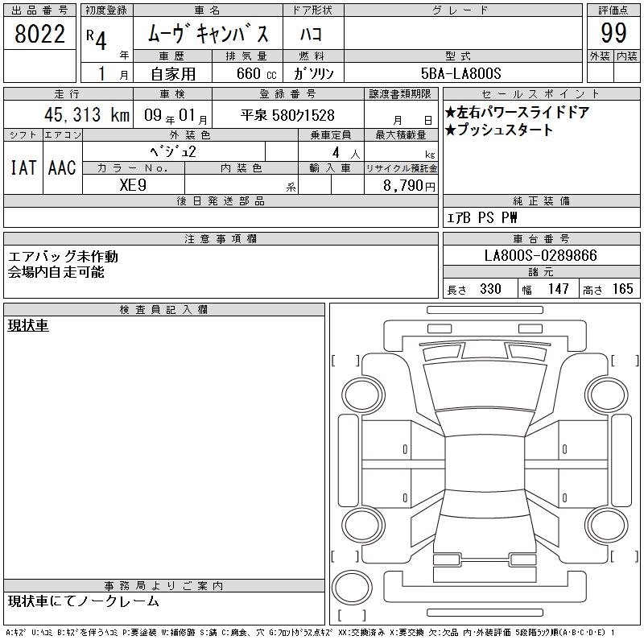Click the 現状車 underlined text in inspector notes

coord(28,325)
